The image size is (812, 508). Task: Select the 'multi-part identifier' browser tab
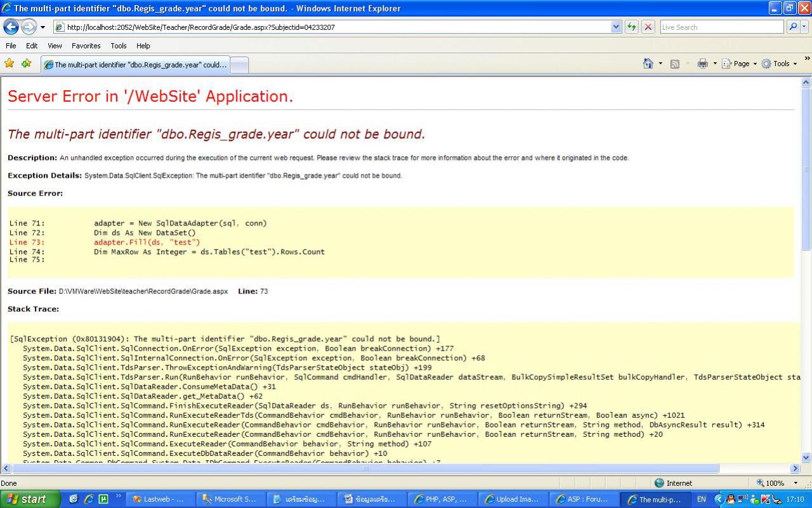point(134,65)
